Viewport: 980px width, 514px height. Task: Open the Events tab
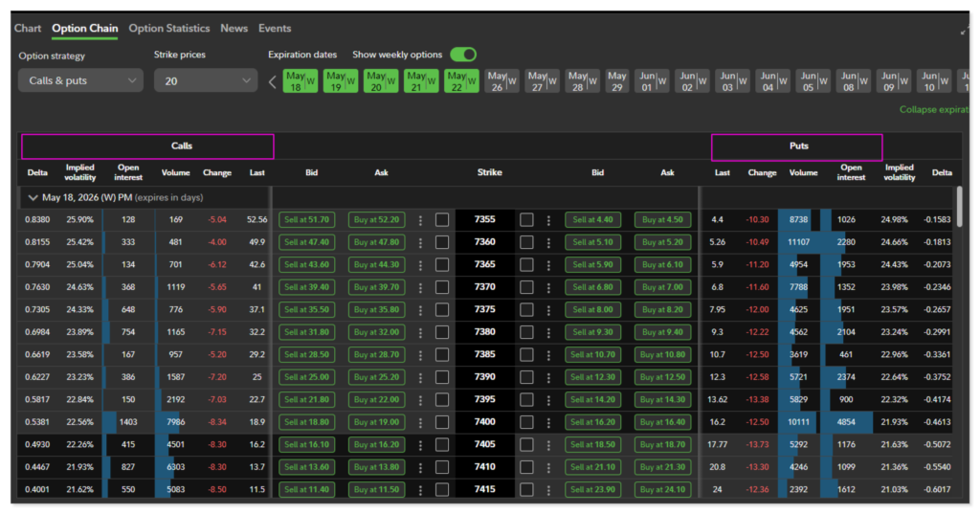pyautogui.click(x=275, y=28)
